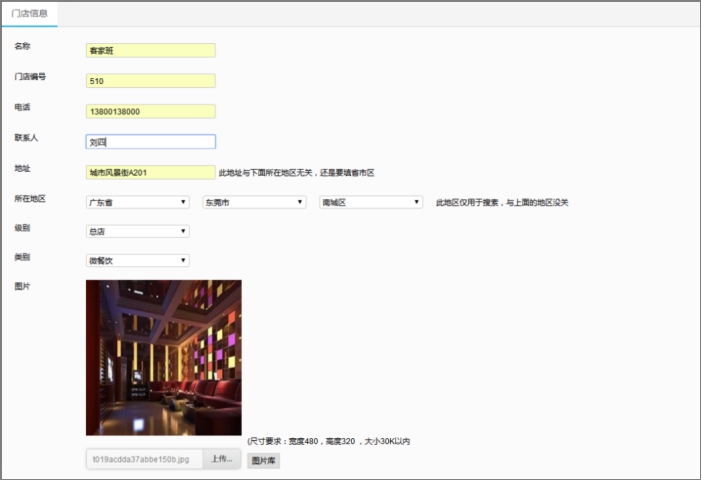Click the image size requirement hint text
Viewport: 702px width, 481px height.
coord(328,441)
